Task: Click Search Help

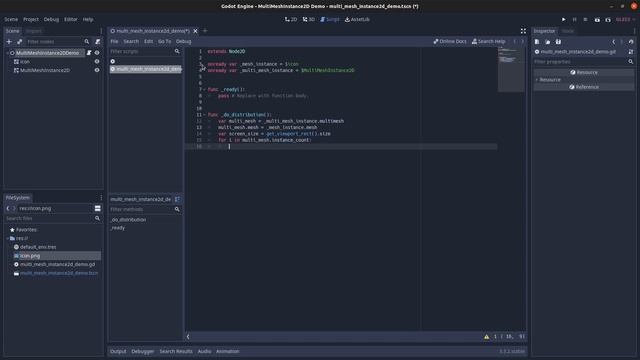Action: [489, 41]
